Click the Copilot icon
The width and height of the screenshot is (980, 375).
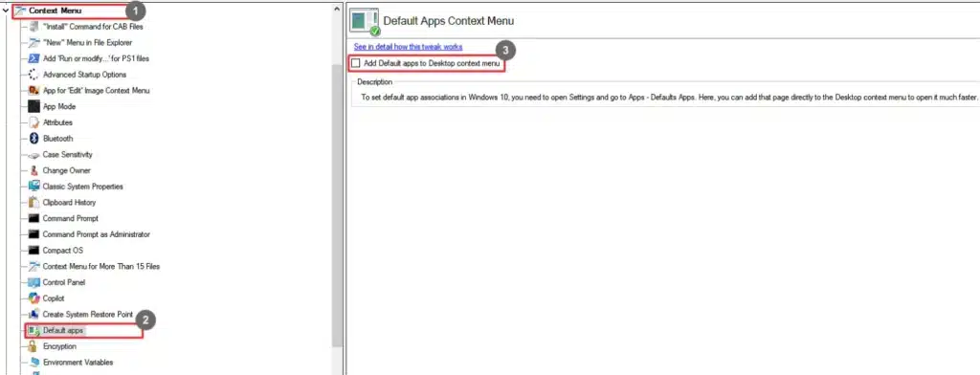(33, 298)
